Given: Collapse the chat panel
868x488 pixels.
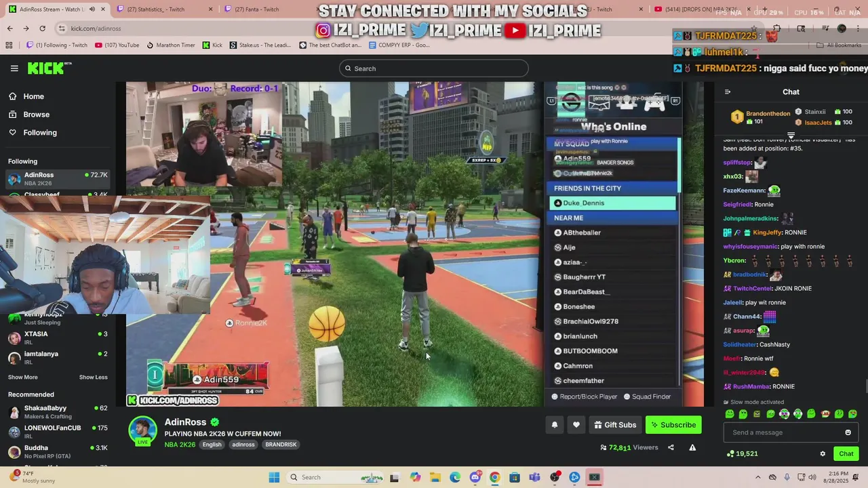Looking at the screenshot, I should pyautogui.click(x=728, y=92).
